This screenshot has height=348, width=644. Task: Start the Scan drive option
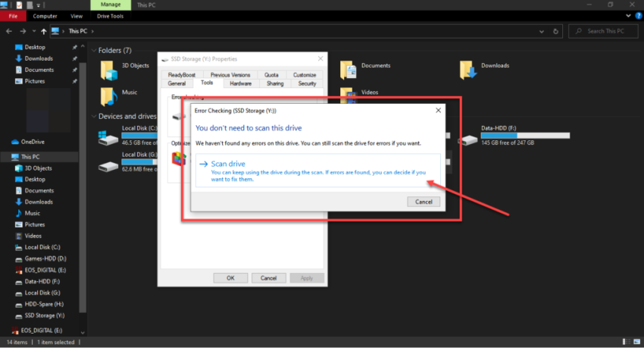[x=318, y=171]
